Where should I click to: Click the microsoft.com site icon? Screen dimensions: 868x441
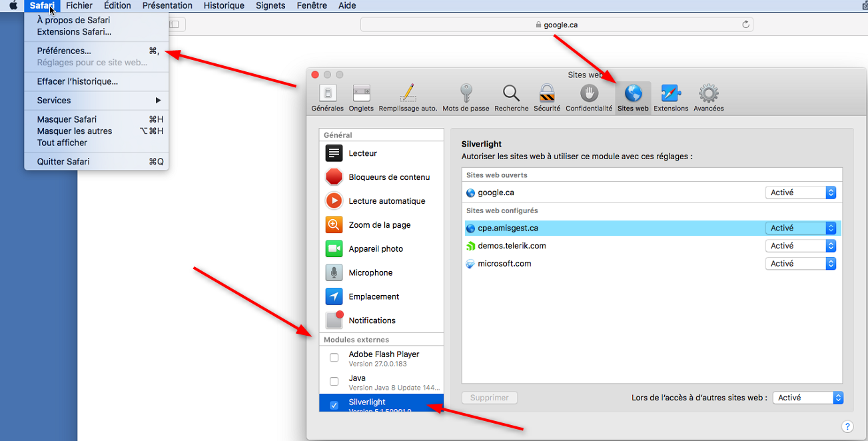[x=471, y=264]
